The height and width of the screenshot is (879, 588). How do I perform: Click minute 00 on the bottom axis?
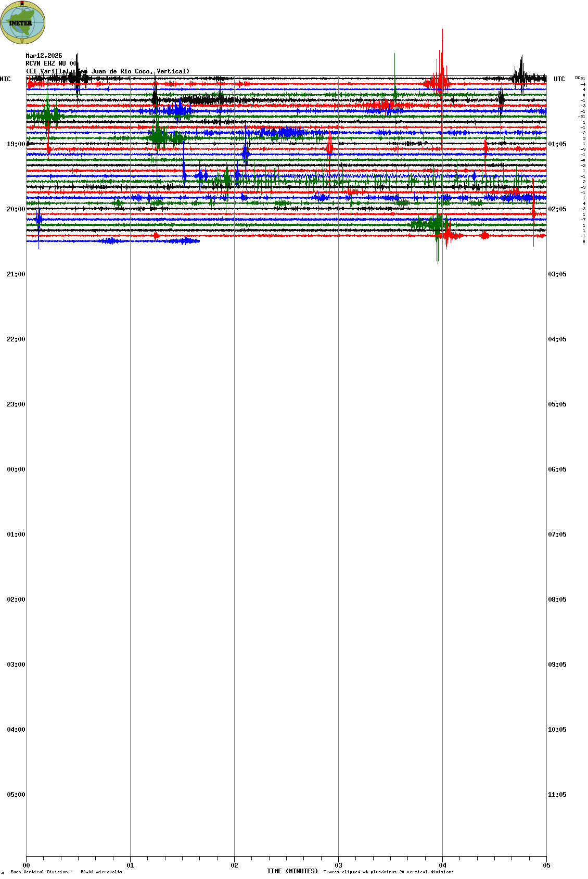[x=26, y=865]
